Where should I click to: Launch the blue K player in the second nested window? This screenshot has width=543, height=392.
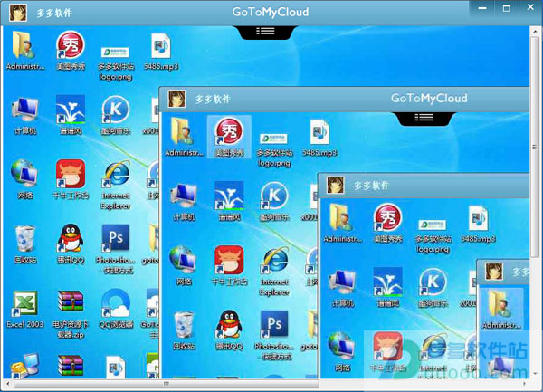274,202
